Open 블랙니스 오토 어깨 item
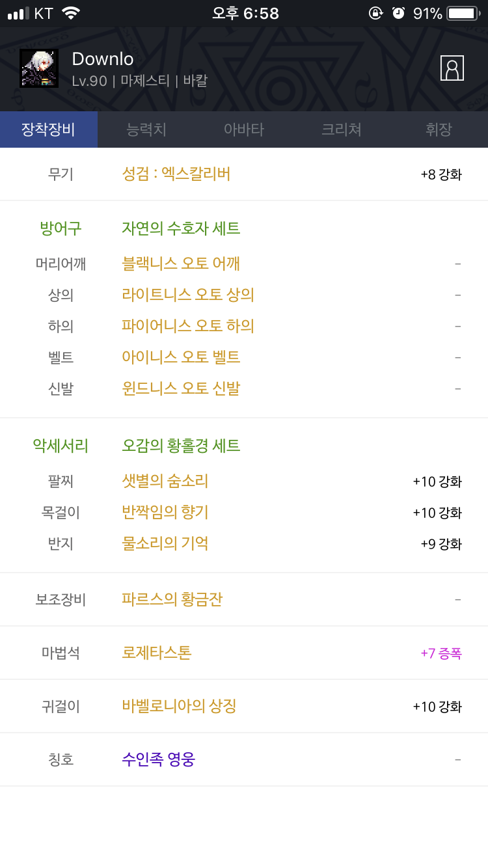Viewport: 488px width, 868px height. 181,264
